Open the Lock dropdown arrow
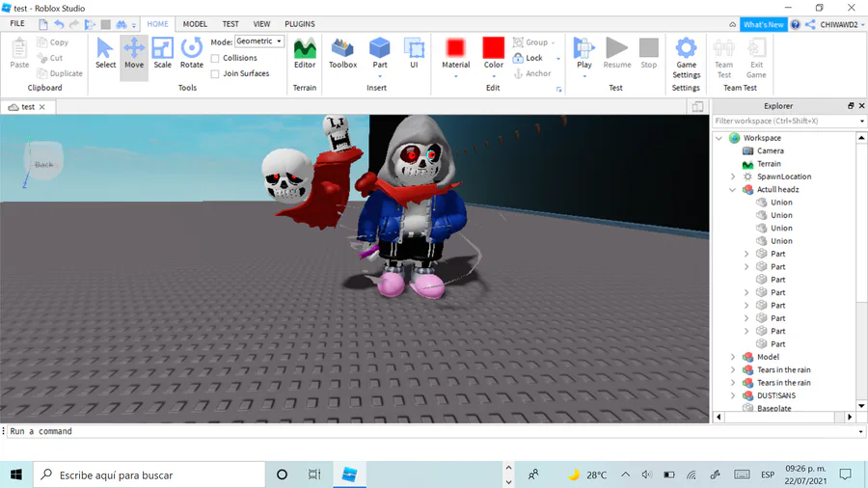Screen dimensions: 868x488 click(x=558, y=58)
